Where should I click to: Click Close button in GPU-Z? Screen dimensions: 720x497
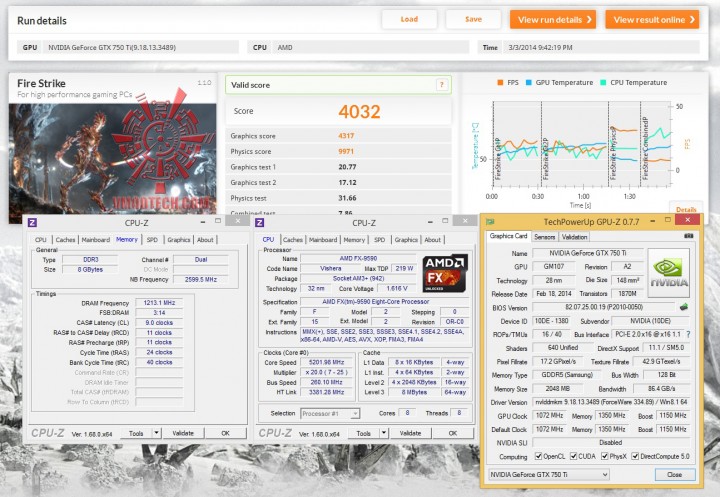[x=675, y=474]
